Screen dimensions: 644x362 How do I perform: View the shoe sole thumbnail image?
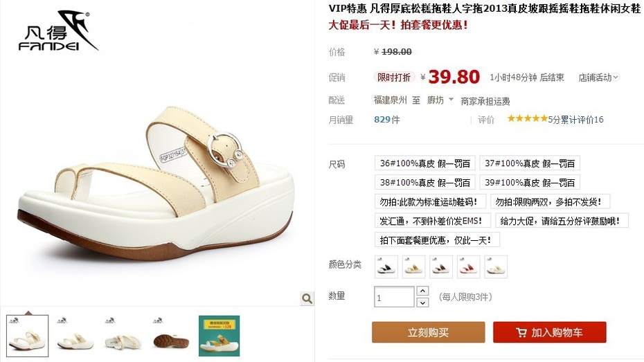[171, 336]
